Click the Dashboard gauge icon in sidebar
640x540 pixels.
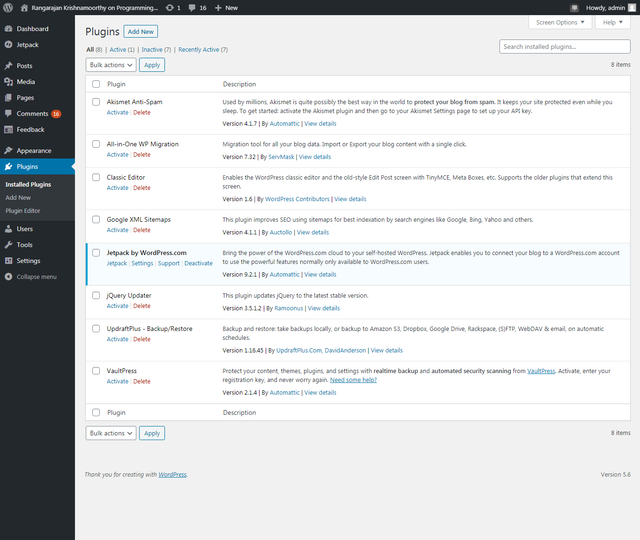[8, 29]
